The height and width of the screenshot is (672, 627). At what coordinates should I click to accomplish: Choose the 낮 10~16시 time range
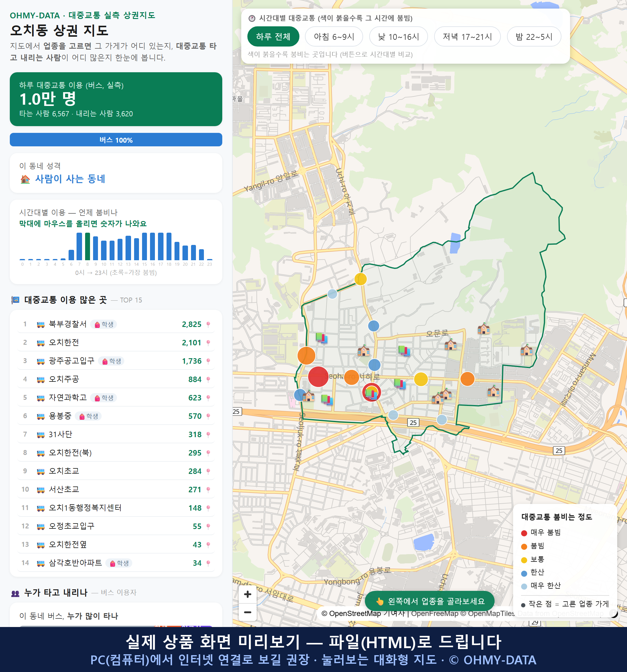pyautogui.click(x=399, y=36)
